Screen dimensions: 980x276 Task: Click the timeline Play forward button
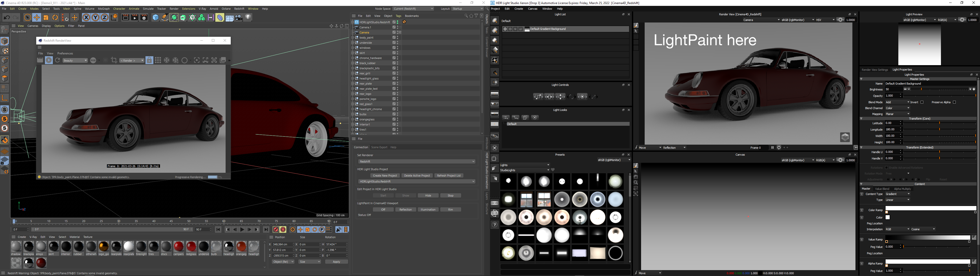pos(242,229)
